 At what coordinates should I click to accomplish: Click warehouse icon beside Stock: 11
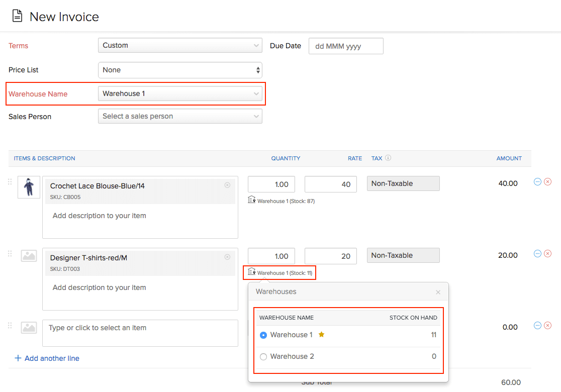point(251,271)
